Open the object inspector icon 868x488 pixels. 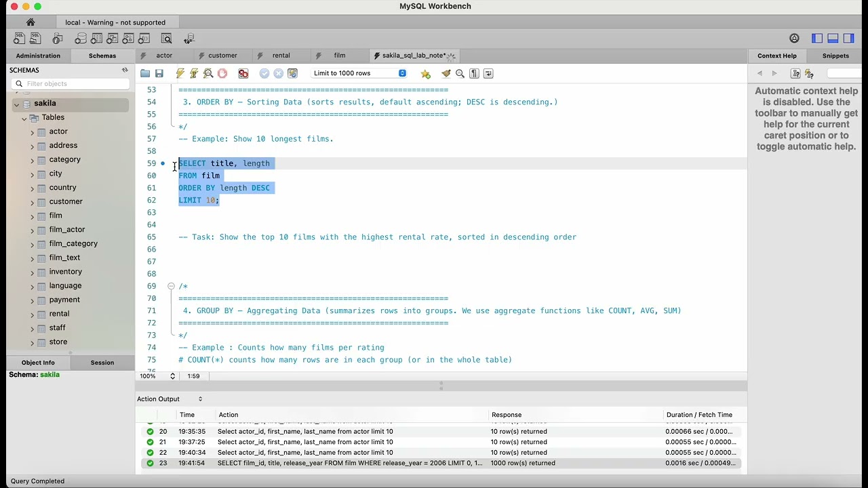[x=58, y=39]
